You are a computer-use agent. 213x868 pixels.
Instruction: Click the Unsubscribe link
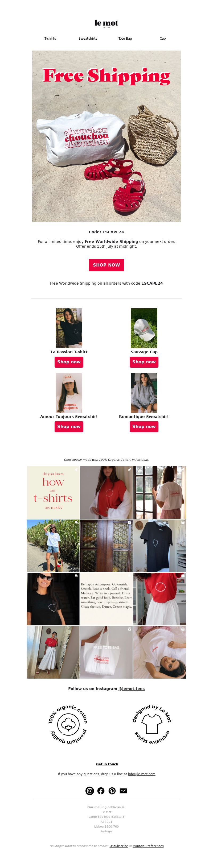[119, 846]
